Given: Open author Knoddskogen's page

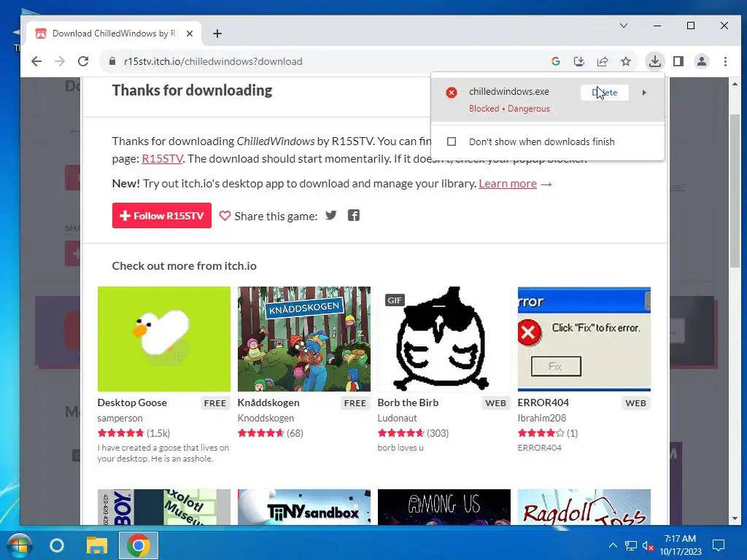Looking at the screenshot, I should point(266,418).
